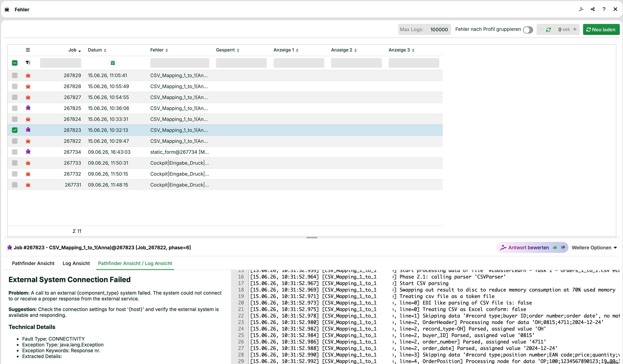The image size is (623, 364).
Task: Click the red bug icon for job 267731
Action: tap(28, 185)
